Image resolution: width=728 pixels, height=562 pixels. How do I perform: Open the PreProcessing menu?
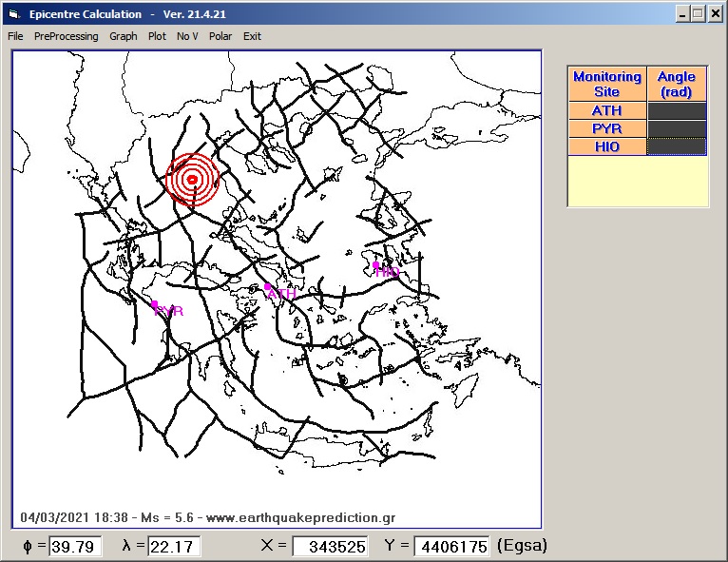66,36
